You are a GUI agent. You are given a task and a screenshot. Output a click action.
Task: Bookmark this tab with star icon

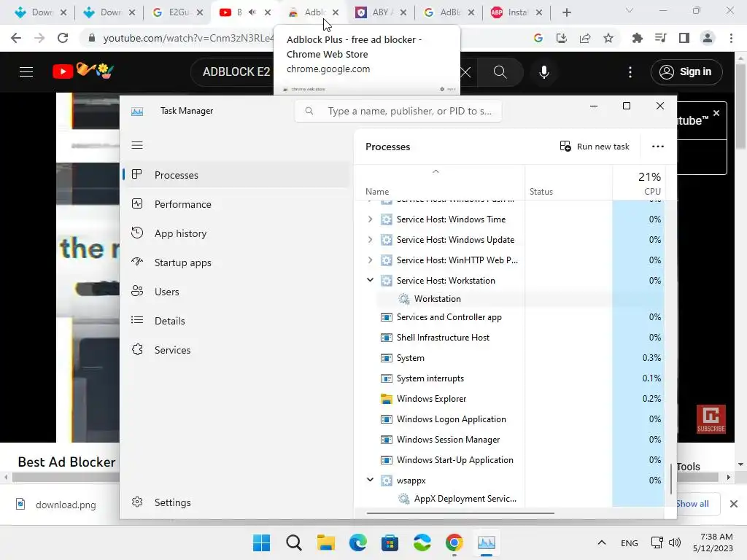[x=608, y=38]
